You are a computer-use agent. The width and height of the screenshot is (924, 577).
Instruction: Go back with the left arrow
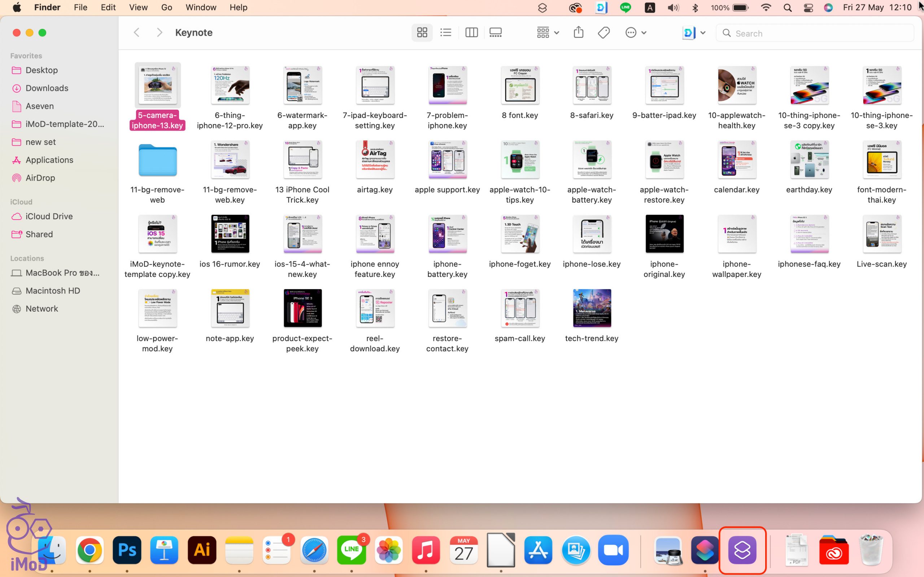coord(137,33)
